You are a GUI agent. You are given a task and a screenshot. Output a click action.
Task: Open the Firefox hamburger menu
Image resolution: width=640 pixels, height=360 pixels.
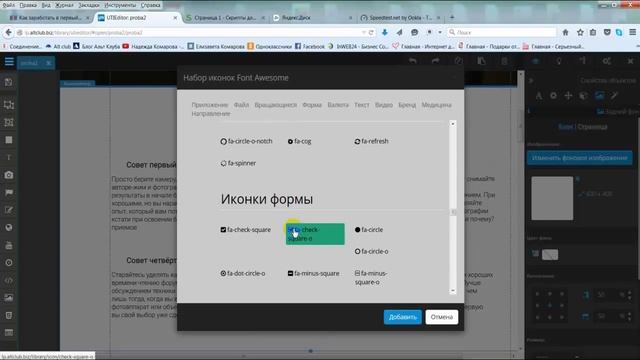click(x=632, y=32)
